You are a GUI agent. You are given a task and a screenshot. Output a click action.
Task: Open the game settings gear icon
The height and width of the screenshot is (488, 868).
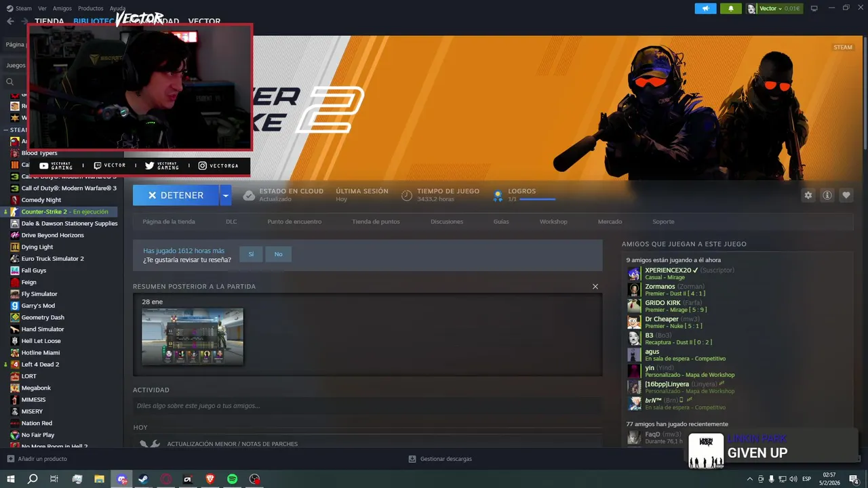pos(808,195)
